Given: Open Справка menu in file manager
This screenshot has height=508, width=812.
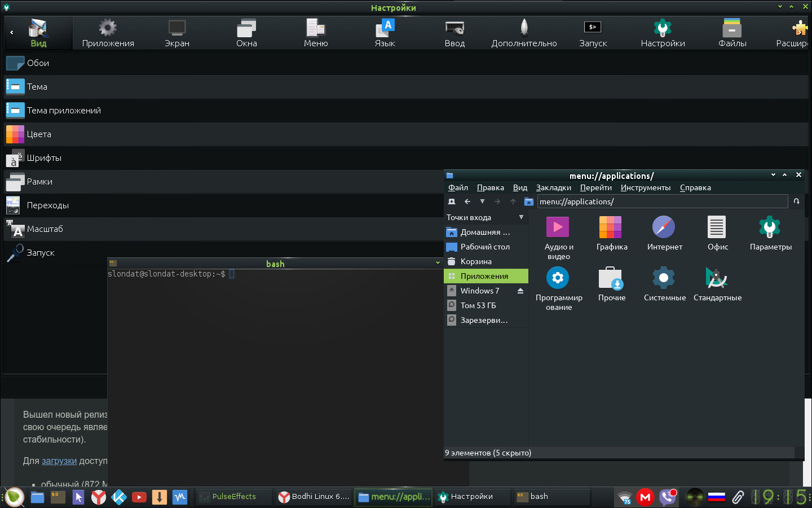Looking at the screenshot, I should (x=695, y=188).
